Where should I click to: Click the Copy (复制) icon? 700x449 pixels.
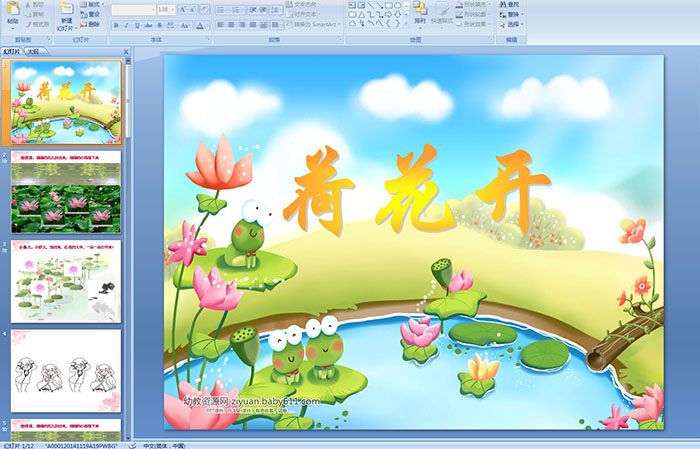(x=28, y=14)
